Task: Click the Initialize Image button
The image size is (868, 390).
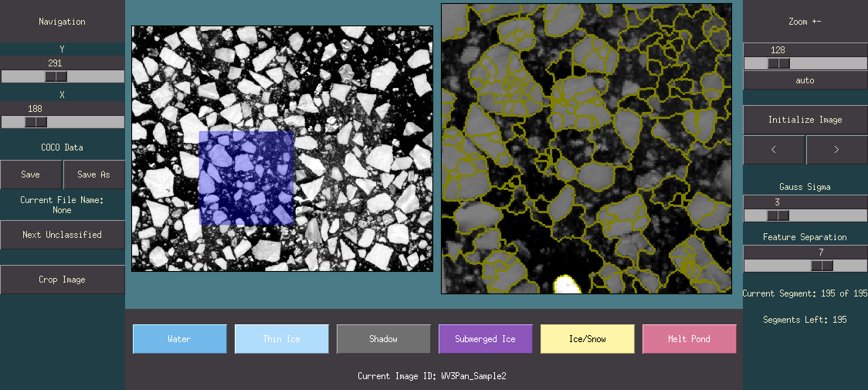Action: (x=805, y=120)
